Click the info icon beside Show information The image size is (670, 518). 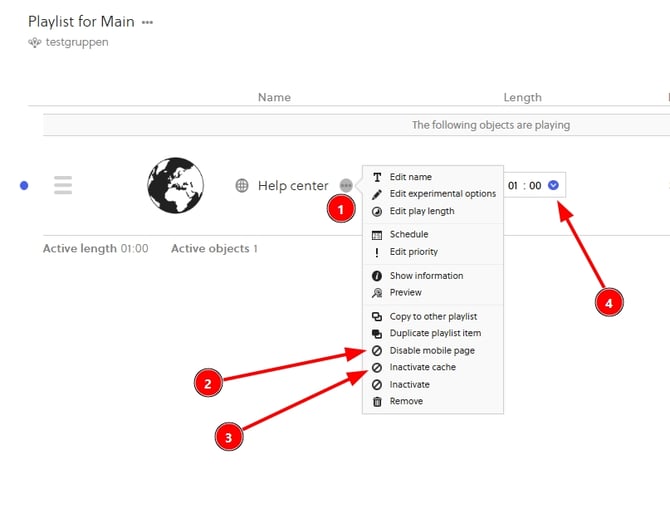tap(377, 276)
